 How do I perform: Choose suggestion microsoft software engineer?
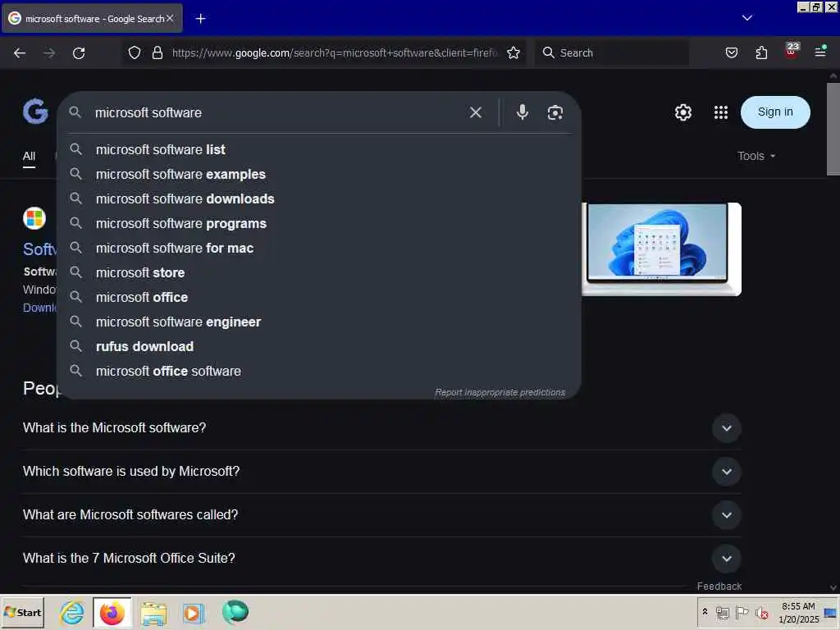319,322
